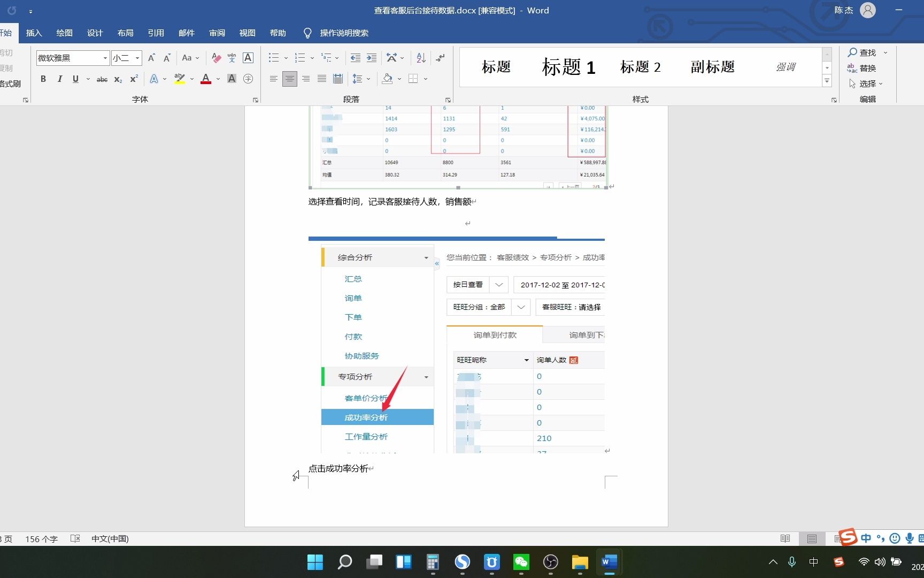Image resolution: width=924 pixels, height=578 pixels.
Task: Click the proofing check icon in status bar
Action: pos(75,538)
